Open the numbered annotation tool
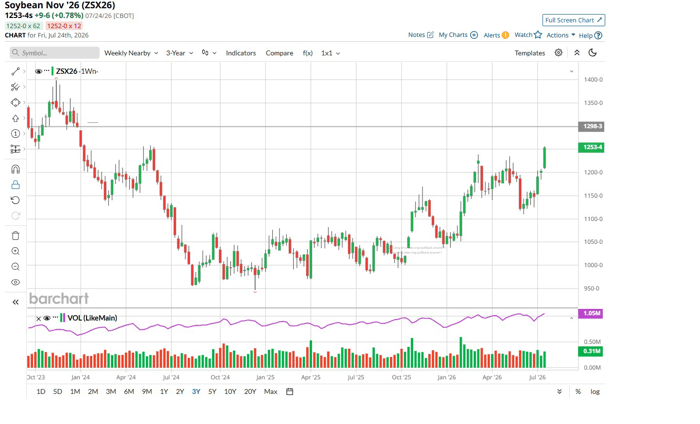Screen dimensions: 700x424 [x=16, y=133]
